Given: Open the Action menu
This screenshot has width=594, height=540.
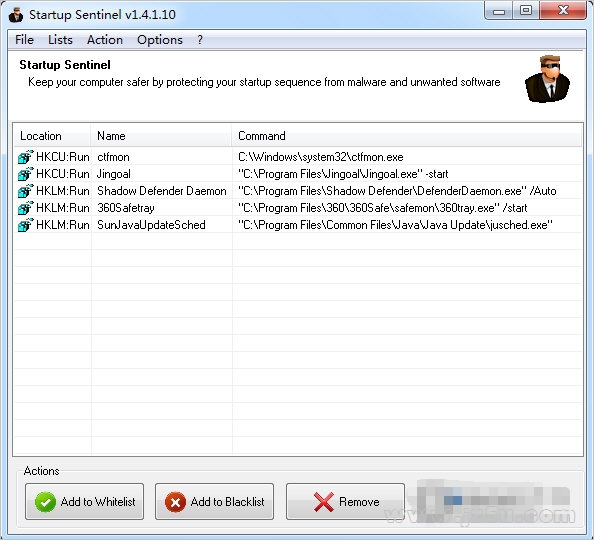Looking at the screenshot, I should pyautogui.click(x=105, y=40).
